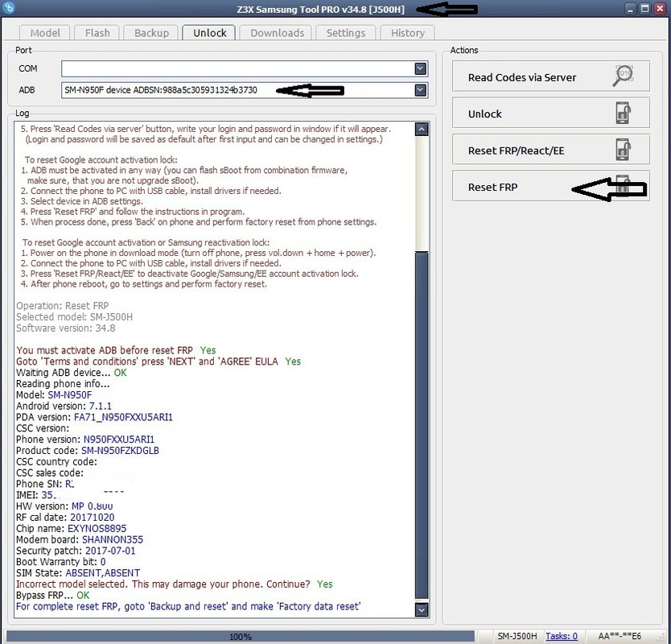The height and width of the screenshot is (644, 671).
Task: Click the 'Waiting ADB device... OK' line
Action: pyautogui.click(x=72, y=373)
